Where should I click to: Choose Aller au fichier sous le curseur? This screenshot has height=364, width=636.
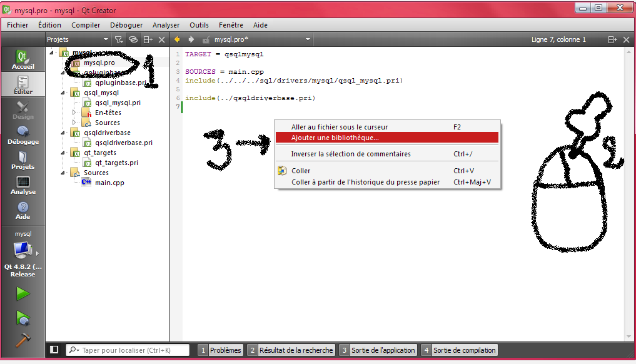click(x=387, y=127)
